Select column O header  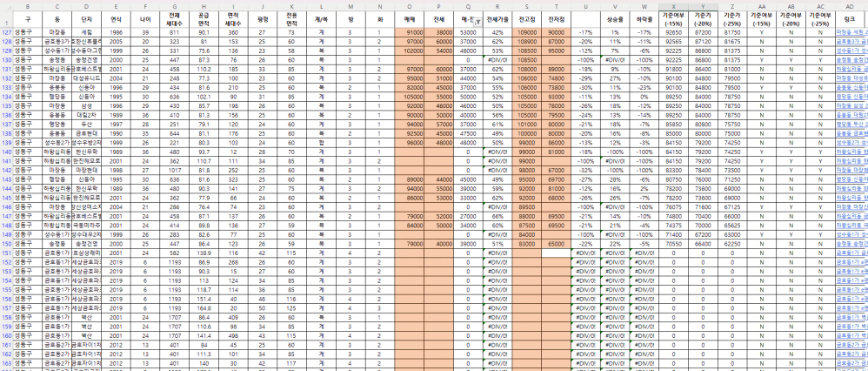(x=410, y=5)
